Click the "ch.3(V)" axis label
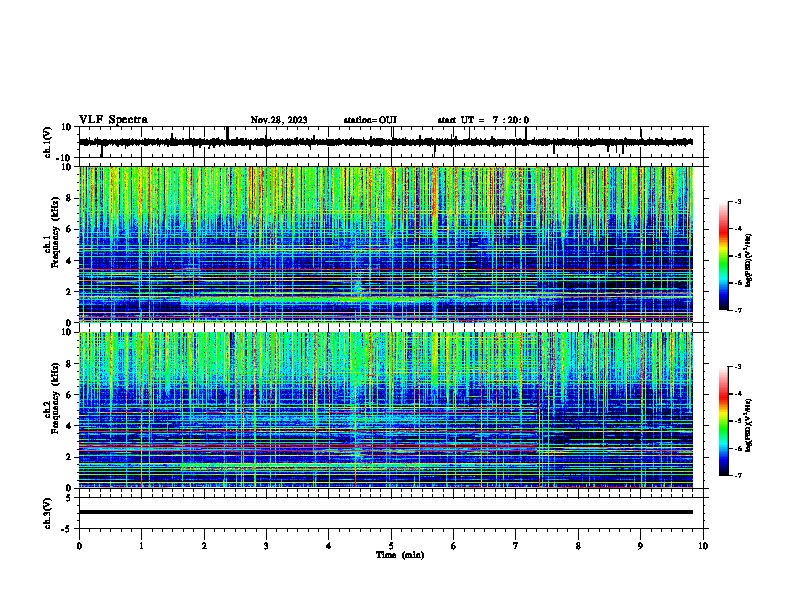The image size is (792, 612). tap(48, 513)
